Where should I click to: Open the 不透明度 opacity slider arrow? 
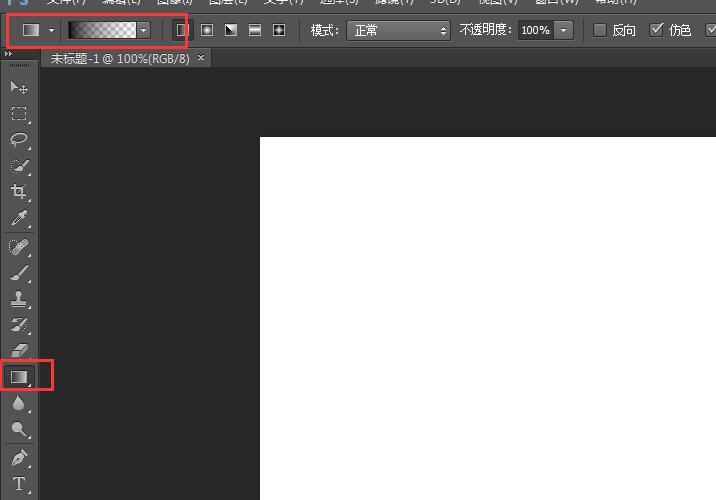(x=563, y=31)
